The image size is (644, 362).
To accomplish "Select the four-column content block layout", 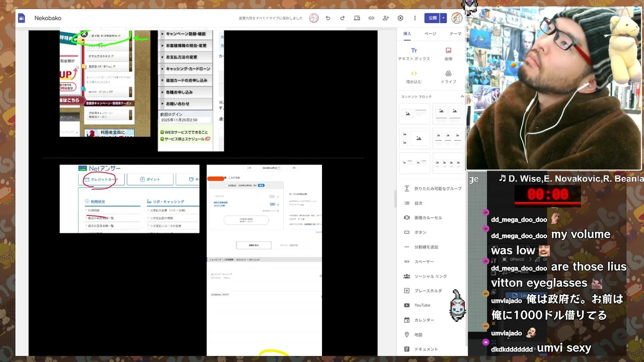I will tap(448, 162).
